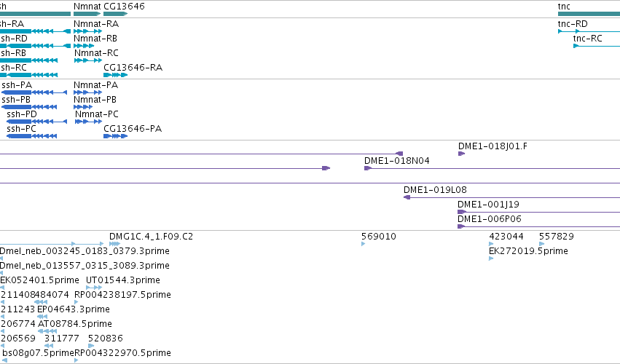620x364 pixels.
Task: Select the ssh-PC protein feature
Action: click(x=31, y=136)
